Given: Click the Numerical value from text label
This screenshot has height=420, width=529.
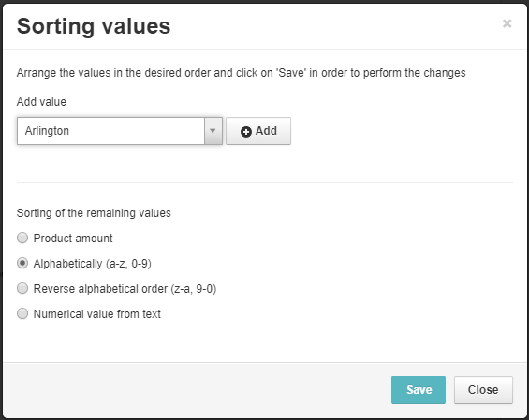Looking at the screenshot, I should 96,314.
